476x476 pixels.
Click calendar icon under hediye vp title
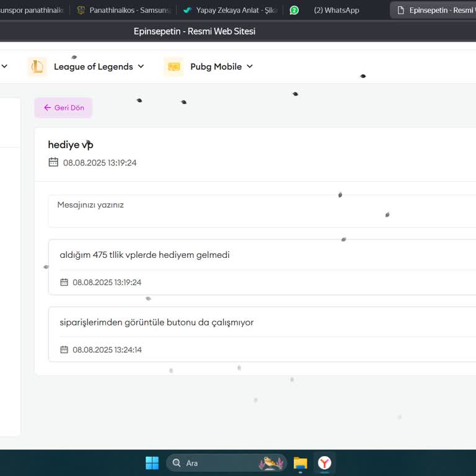tap(53, 162)
